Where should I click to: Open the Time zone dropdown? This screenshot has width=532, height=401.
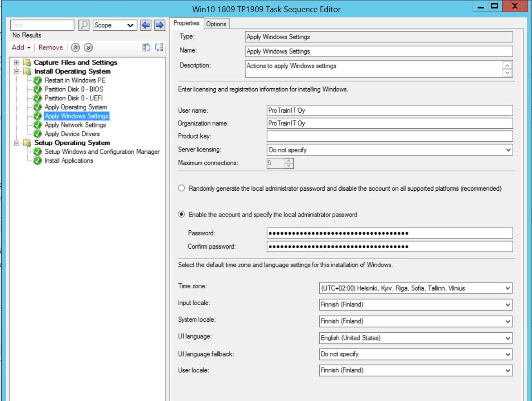pos(508,288)
